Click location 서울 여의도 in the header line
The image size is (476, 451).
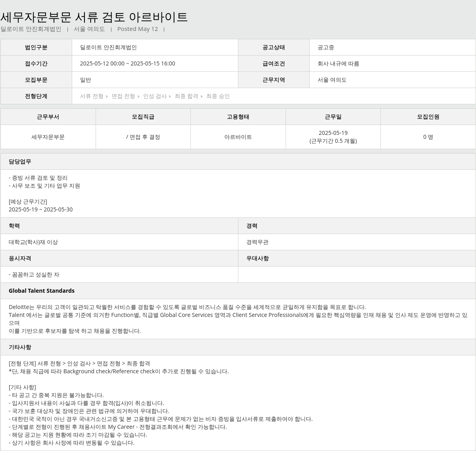coord(89,29)
